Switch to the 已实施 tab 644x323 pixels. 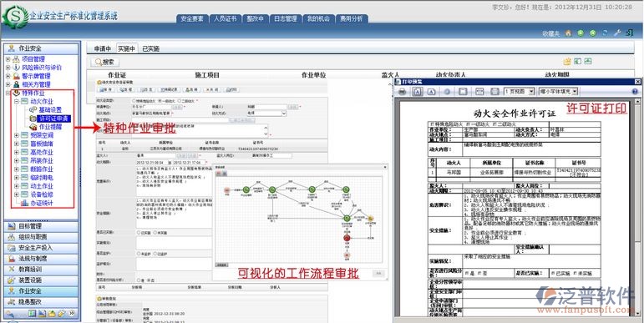(x=150, y=49)
